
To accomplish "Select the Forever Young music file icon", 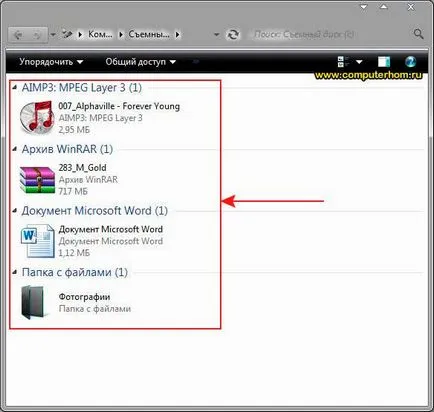I will 36,117.
